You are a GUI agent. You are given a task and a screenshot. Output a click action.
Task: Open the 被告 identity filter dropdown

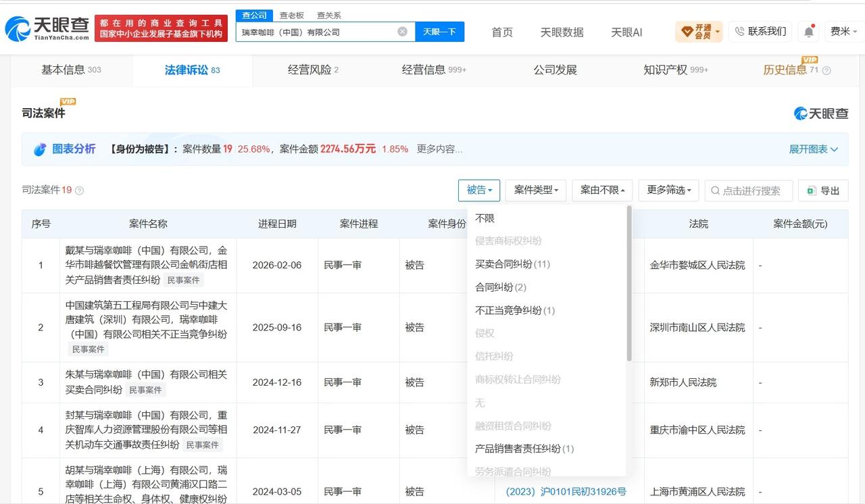coord(479,191)
